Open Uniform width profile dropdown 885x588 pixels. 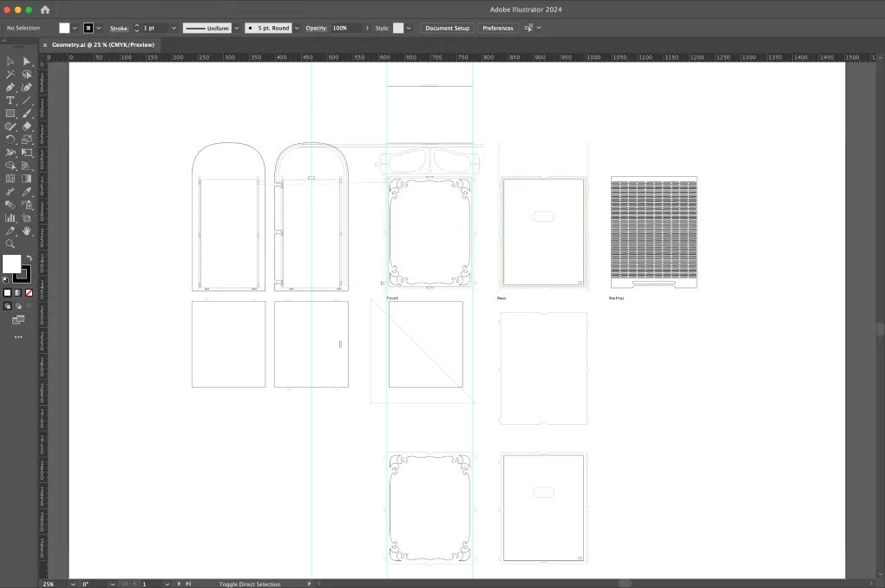coord(237,28)
